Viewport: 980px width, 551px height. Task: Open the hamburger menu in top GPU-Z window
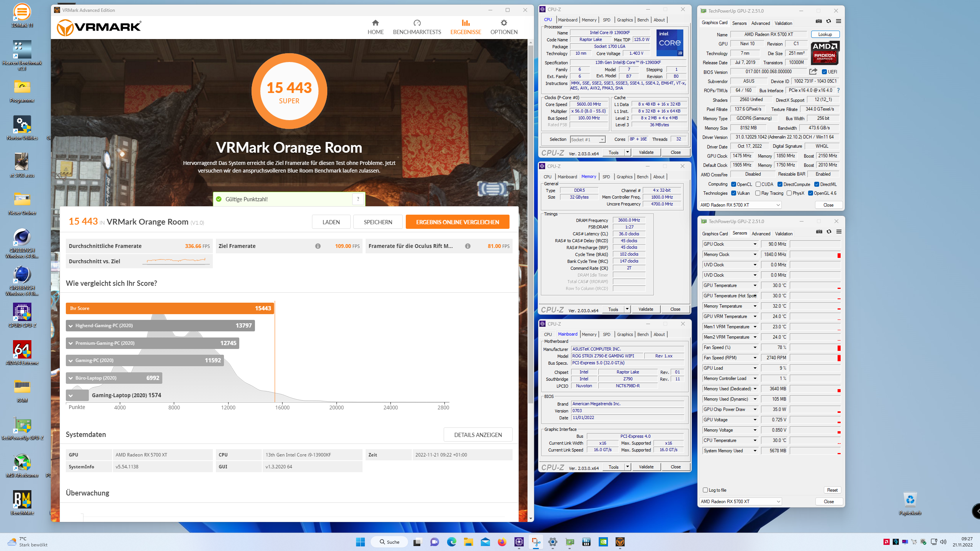838,21
